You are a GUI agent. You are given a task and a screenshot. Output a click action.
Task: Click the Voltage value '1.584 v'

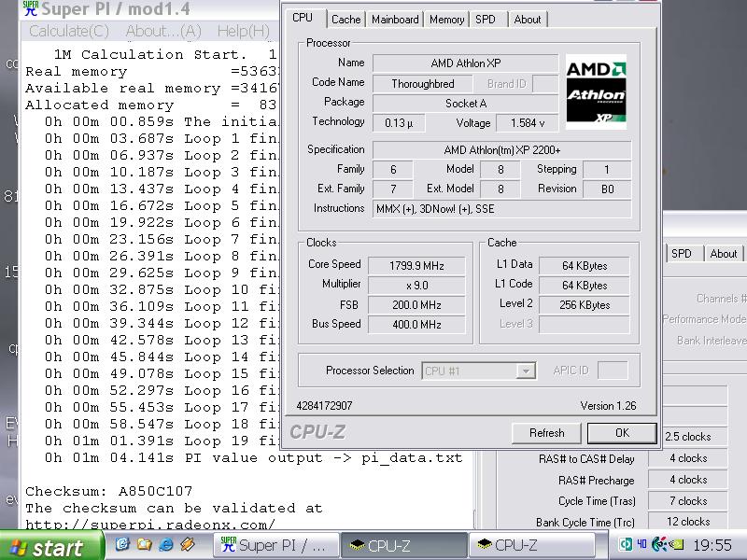[528, 123]
